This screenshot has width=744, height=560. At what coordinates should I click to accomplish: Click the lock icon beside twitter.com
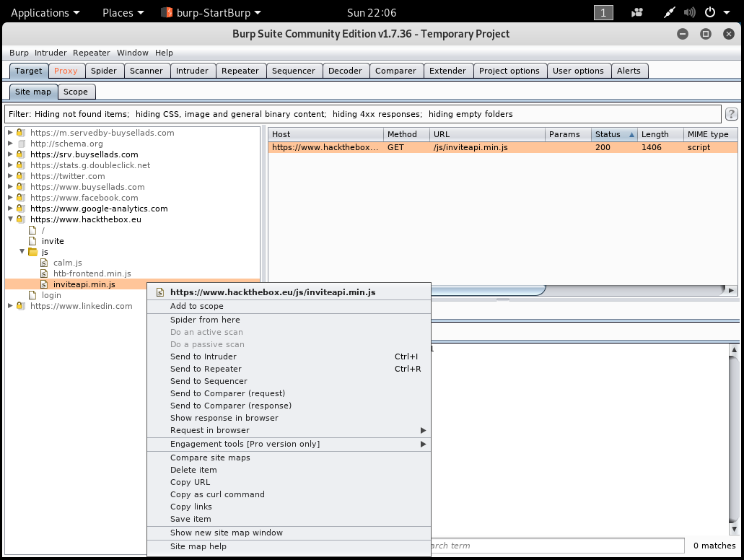coord(21,176)
